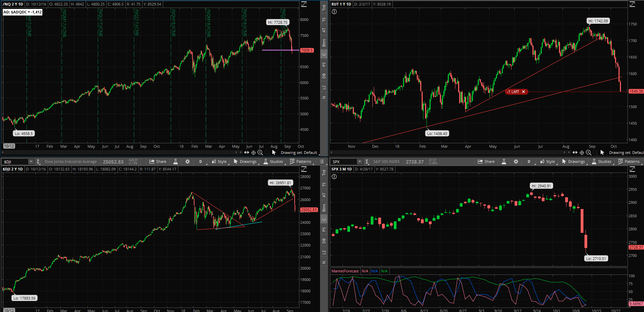Click the symbol link icon next to SPX
This screenshot has width=644, height=312.
pos(367,162)
